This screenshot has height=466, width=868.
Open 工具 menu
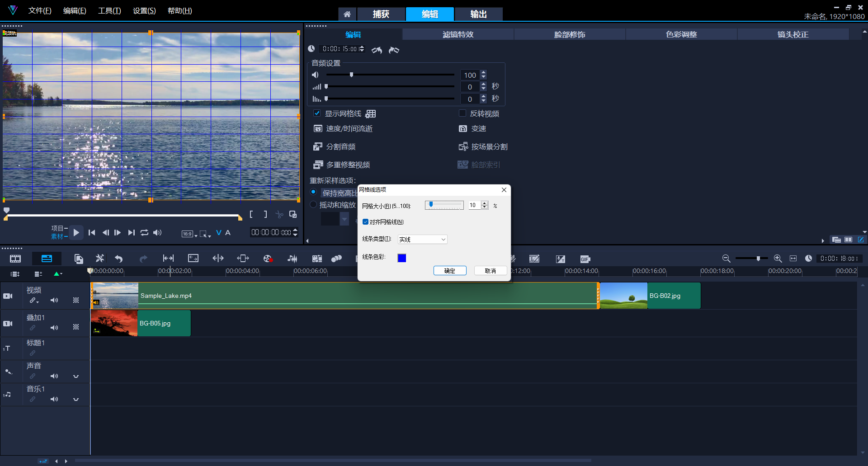pyautogui.click(x=109, y=10)
